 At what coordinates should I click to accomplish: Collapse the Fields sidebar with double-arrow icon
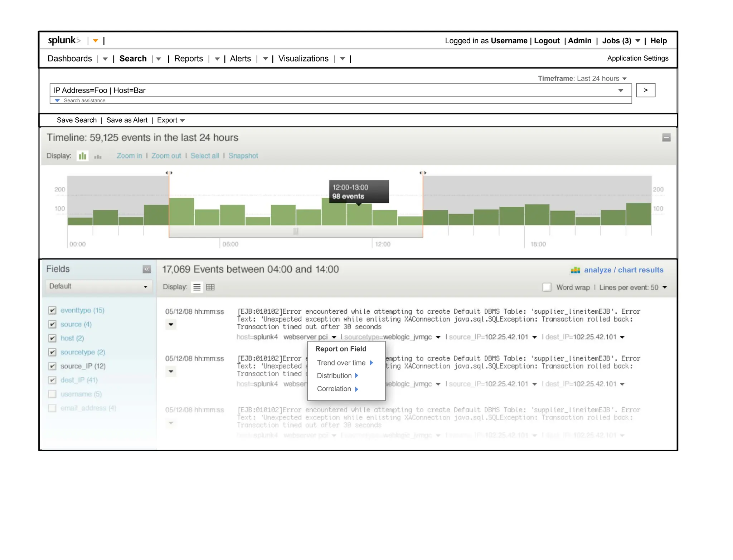click(x=147, y=269)
